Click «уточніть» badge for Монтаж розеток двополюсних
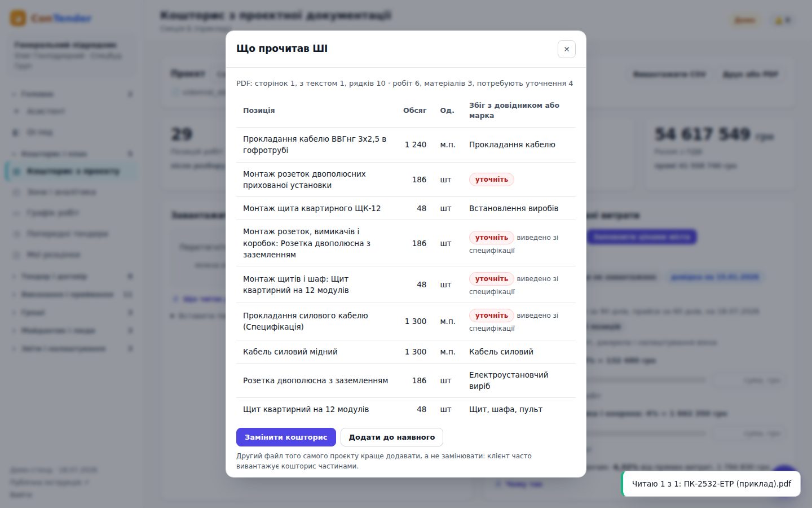The width and height of the screenshot is (812, 508). [x=491, y=179]
